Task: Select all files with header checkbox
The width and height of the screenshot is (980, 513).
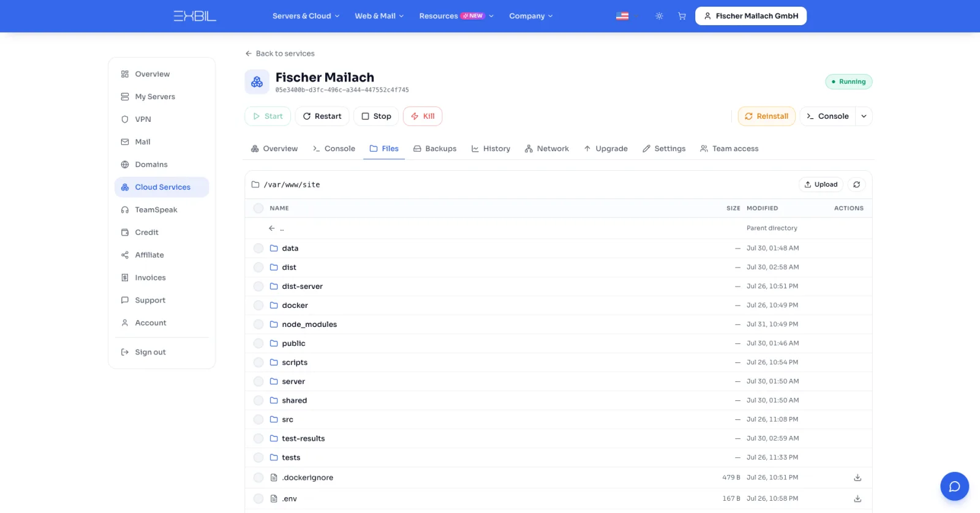Action: click(x=258, y=208)
